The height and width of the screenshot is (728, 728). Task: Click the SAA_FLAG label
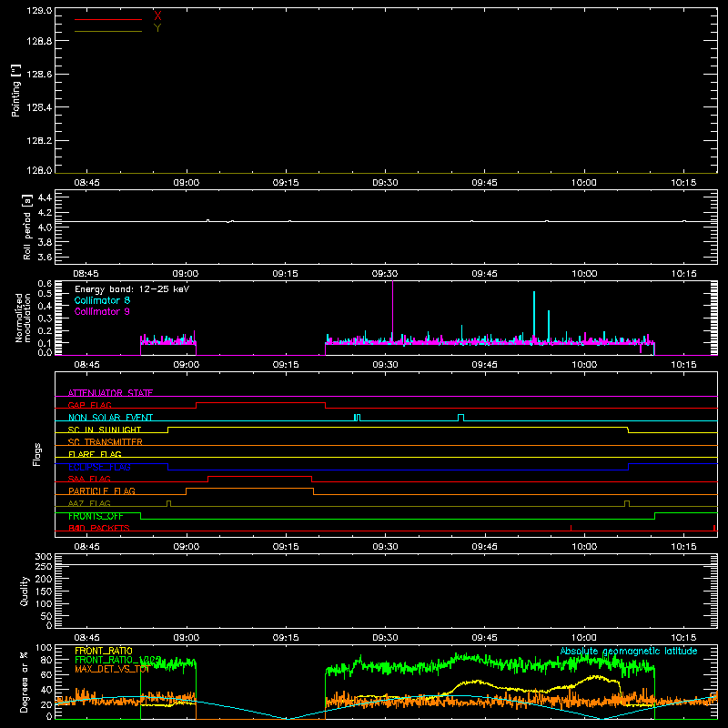tap(89, 479)
